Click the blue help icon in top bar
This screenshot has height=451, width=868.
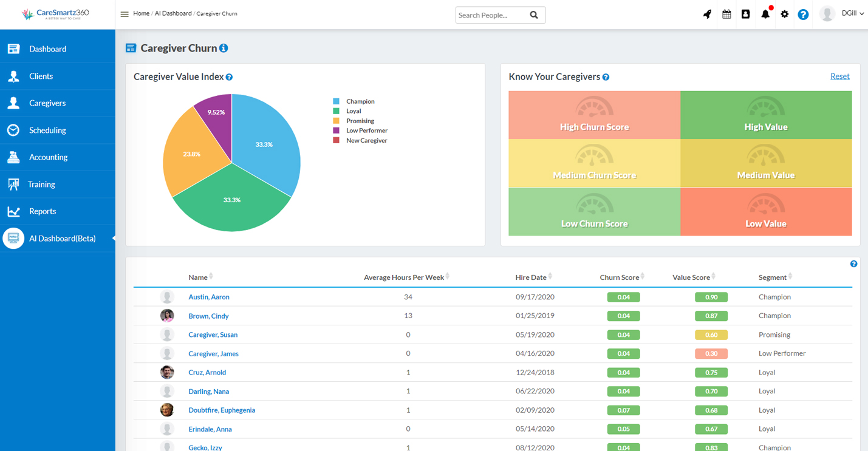(803, 14)
